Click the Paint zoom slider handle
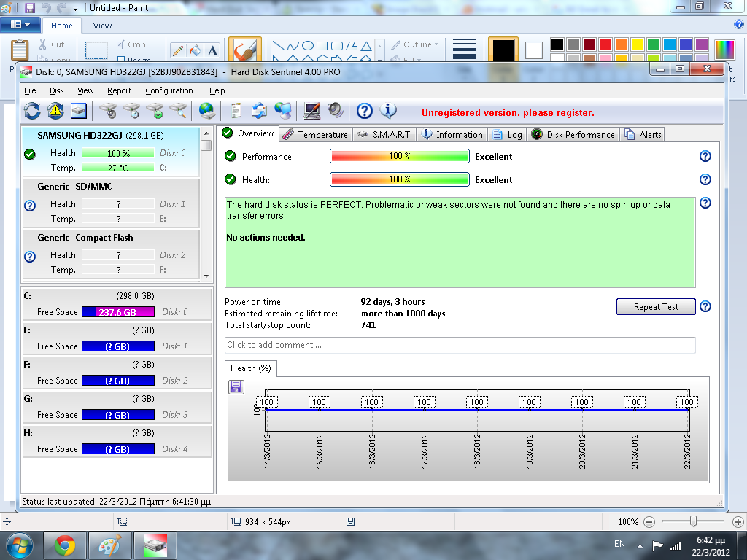 (x=693, y=521)
